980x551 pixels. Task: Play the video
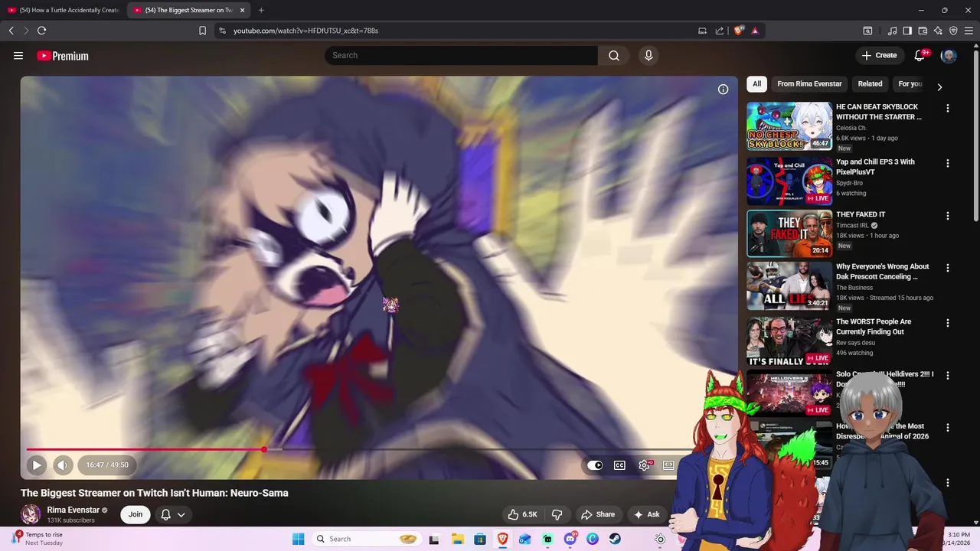point(37,465)
